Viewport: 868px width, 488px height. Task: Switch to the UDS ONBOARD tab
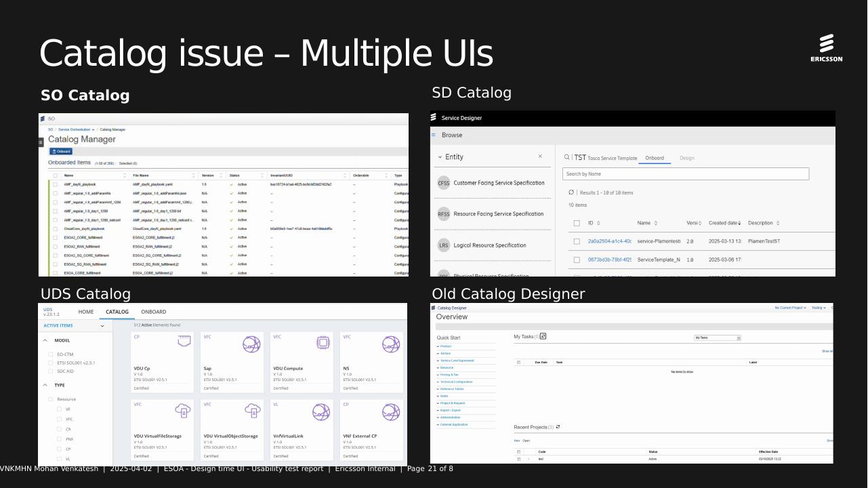tap(154, 312)
